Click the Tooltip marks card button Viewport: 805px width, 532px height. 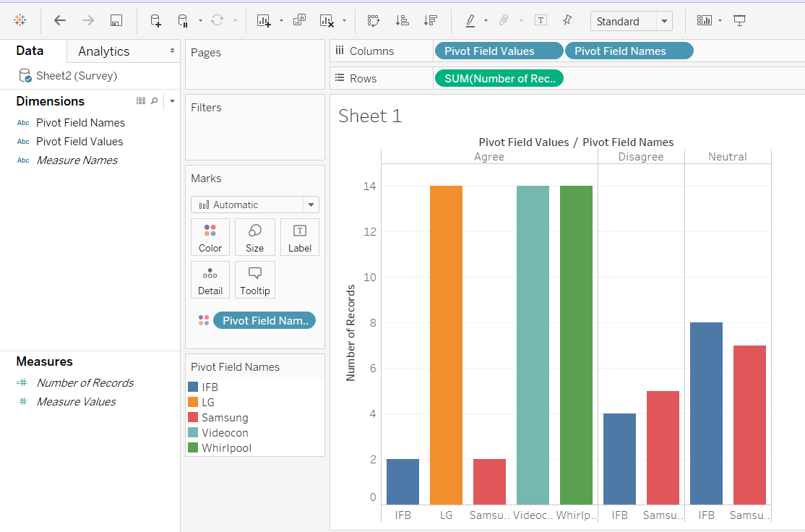[254, 280]
